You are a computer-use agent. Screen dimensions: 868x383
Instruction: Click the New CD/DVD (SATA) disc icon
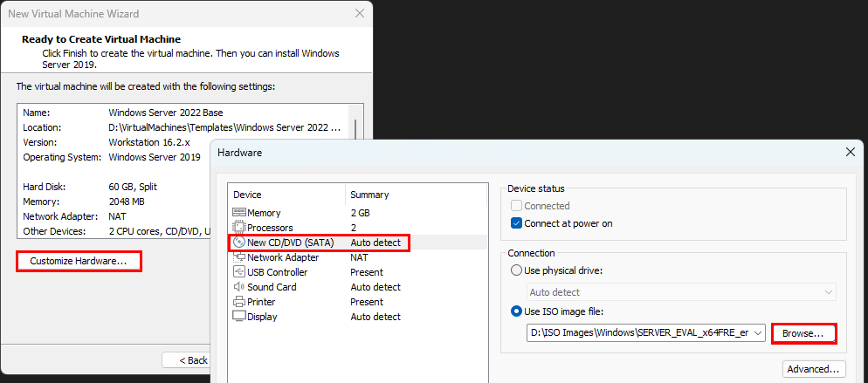tap(239, 243)
